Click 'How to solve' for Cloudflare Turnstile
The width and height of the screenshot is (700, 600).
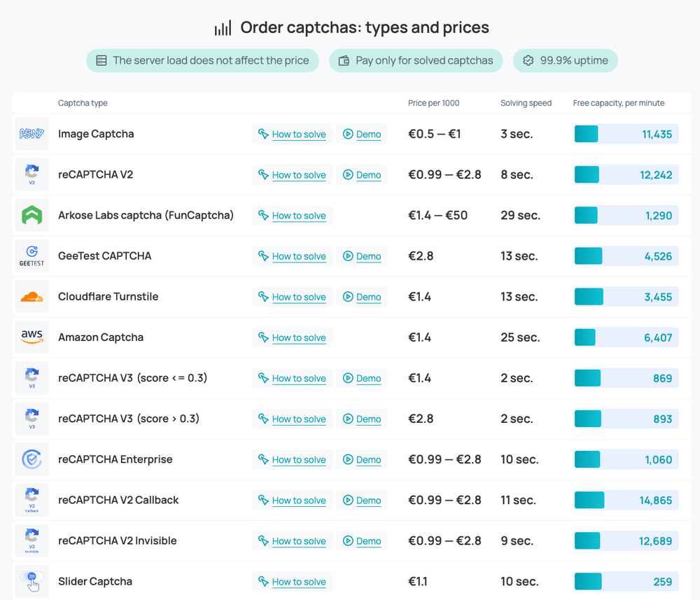click(292, 297)
